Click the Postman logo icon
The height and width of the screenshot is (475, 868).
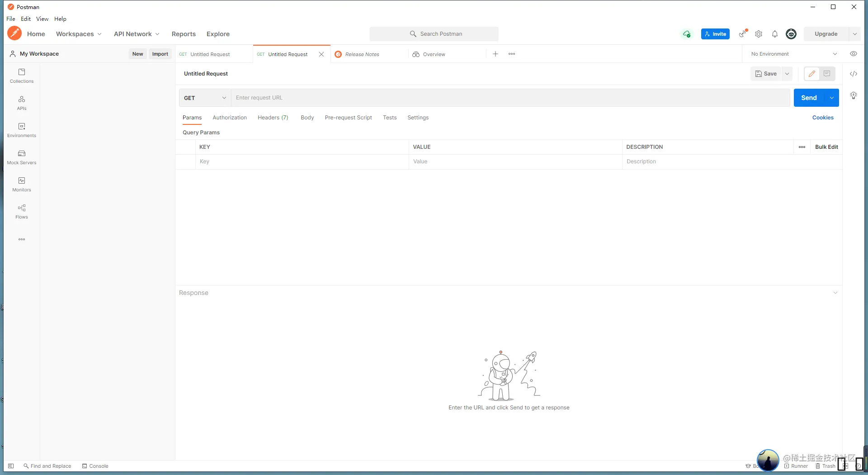14,33
